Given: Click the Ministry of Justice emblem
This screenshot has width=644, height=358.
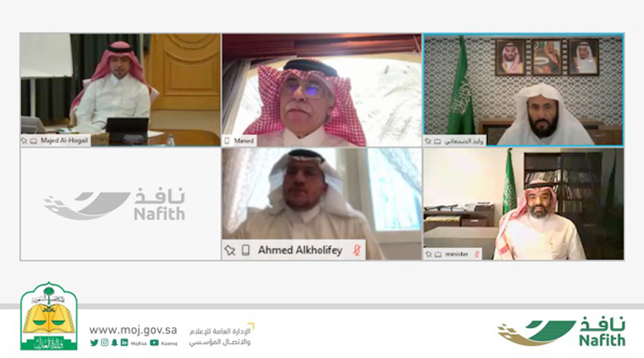Looking at the screenshot, I should (49, 316).
